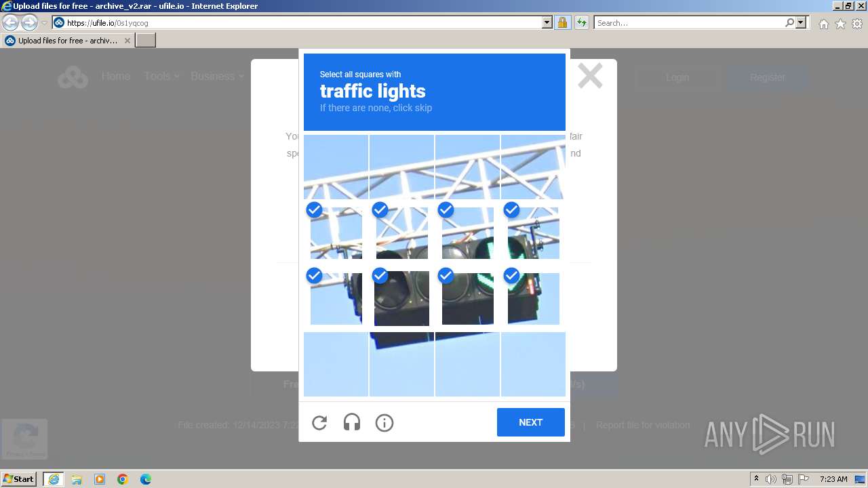Select the 'Upload files for free' tab
The width and height of the screenshot is (868, 488).
point(68,41)
